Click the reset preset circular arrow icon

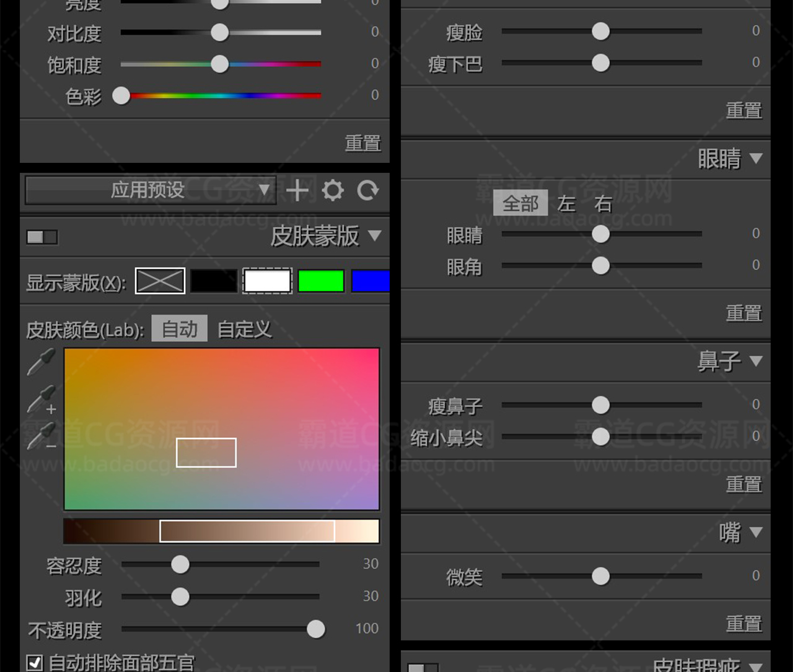368,190
